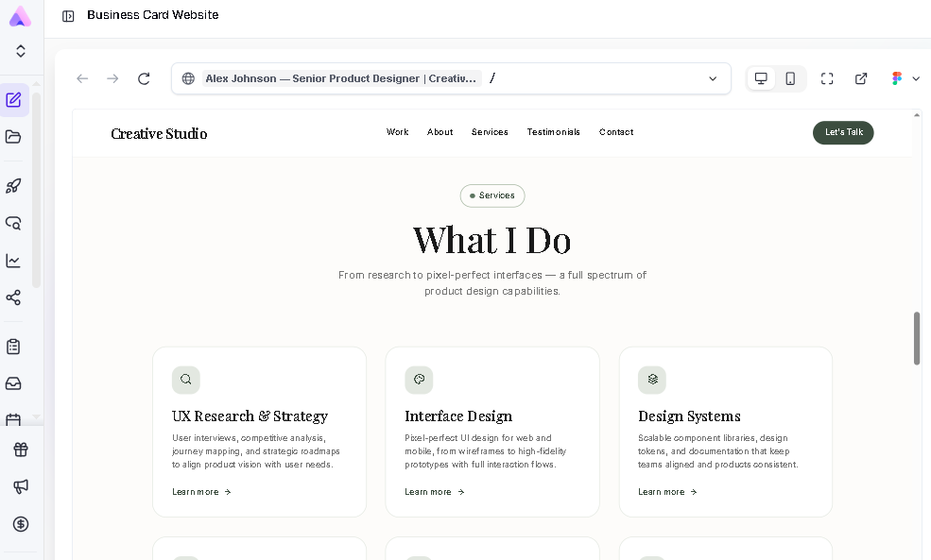Click the Design Systems layers icon
The image size is (931, 560).
click(652, 380)
